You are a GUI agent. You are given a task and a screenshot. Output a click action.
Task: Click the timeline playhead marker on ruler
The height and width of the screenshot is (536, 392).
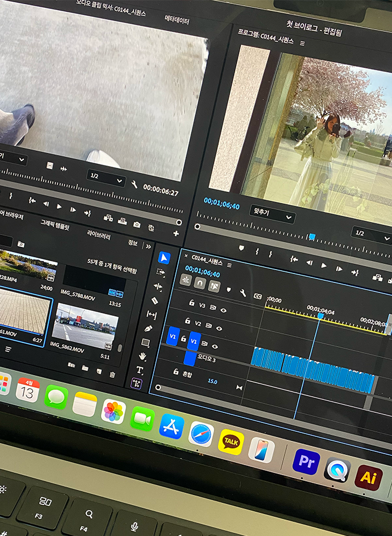[320, 316]
